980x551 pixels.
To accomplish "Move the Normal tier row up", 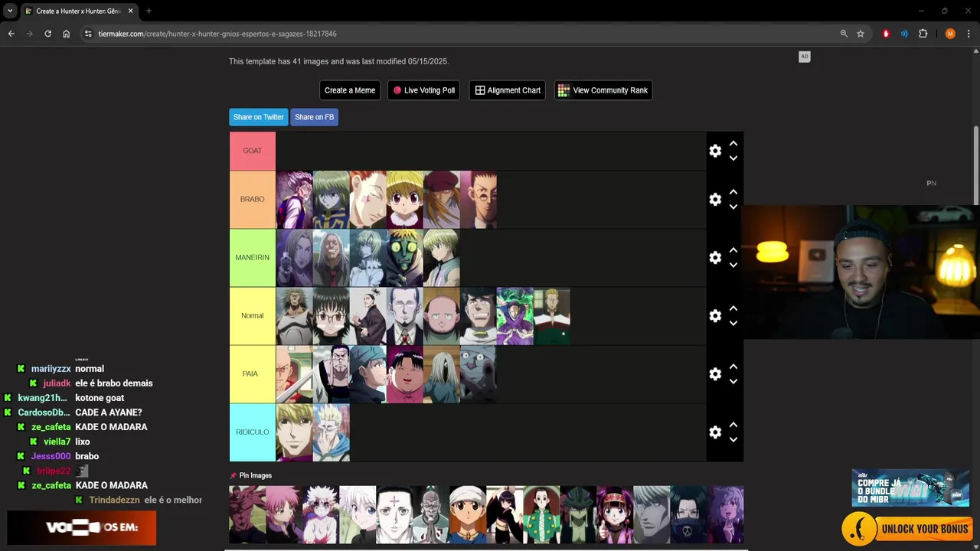I will click(733, 308).
